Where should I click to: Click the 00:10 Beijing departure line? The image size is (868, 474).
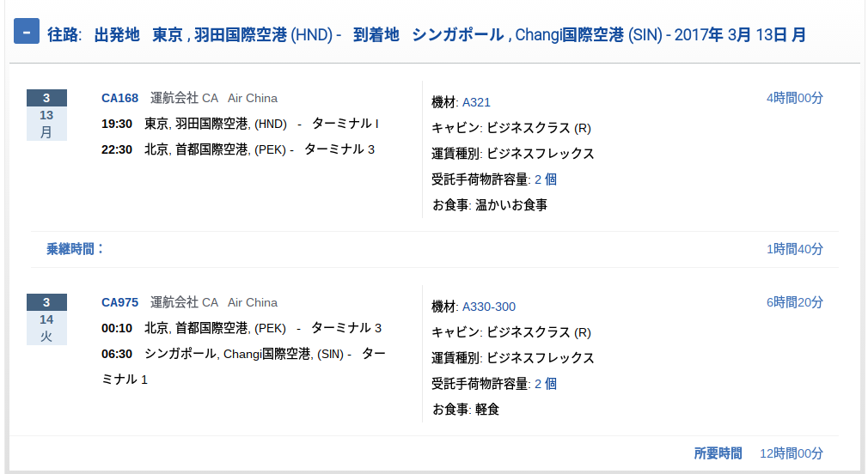point(241,328)
